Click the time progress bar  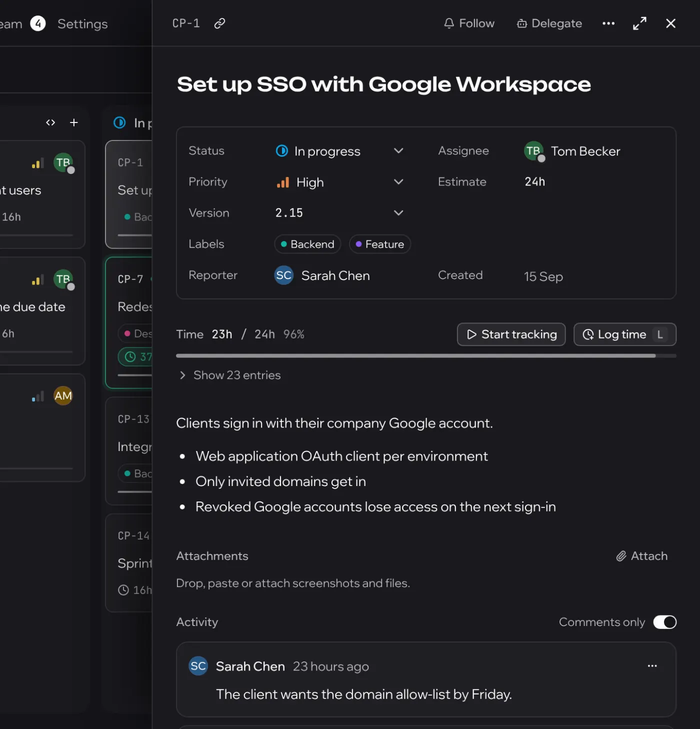point(426,356)
